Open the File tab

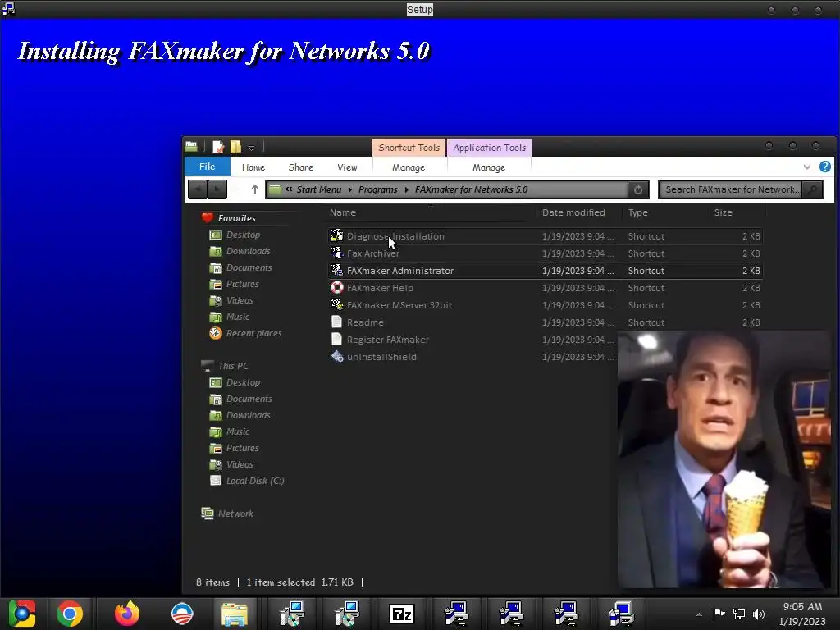(x=208, y=167)
